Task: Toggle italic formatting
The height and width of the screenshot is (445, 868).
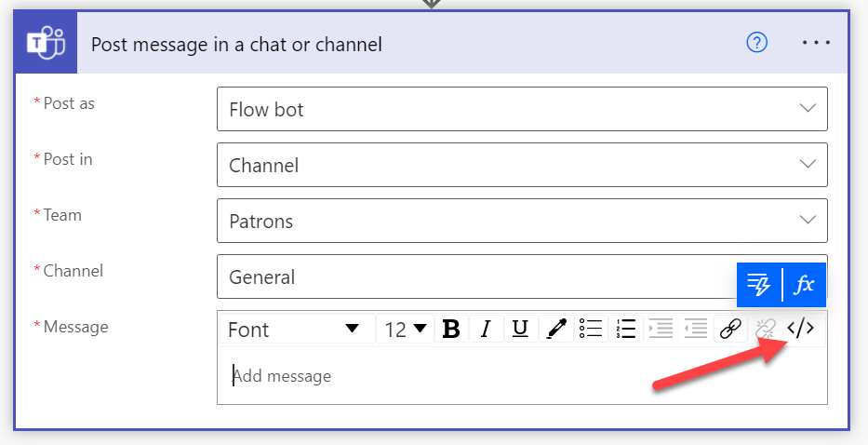Action: click(x=485, y=329)
